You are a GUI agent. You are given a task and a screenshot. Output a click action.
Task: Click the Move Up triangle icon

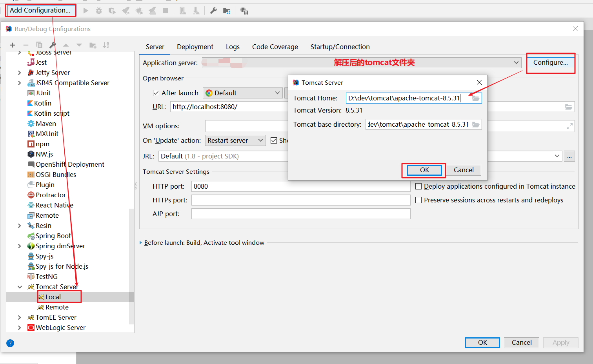(66, 45)
